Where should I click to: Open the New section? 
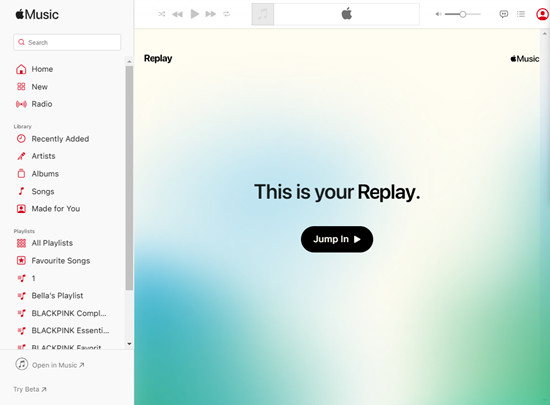coord(39,87)
